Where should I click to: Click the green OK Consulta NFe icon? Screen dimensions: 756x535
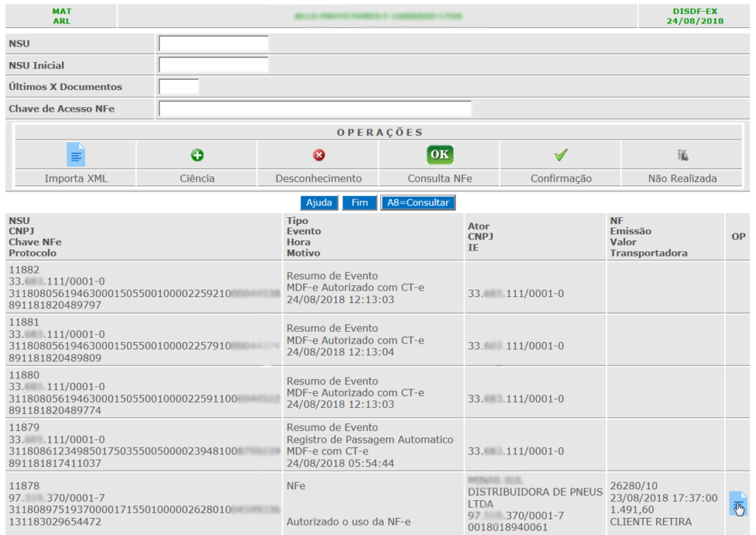[x=439, y=154]
